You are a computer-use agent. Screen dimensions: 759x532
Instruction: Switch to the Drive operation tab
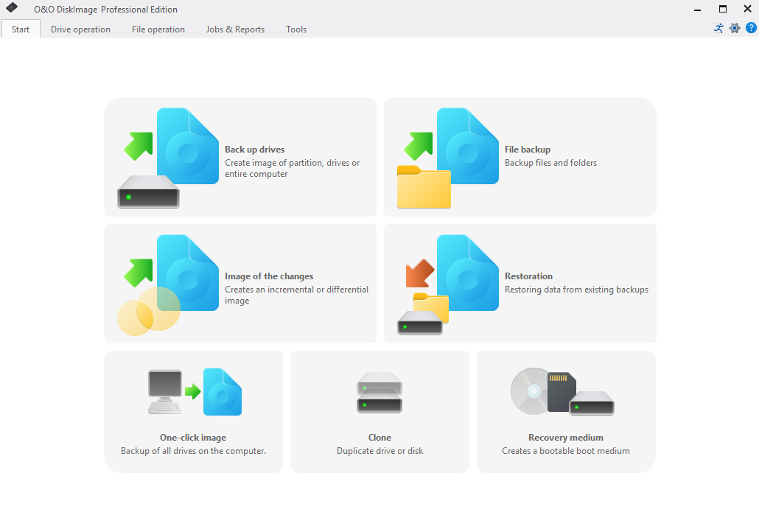(x=80, y=29)
